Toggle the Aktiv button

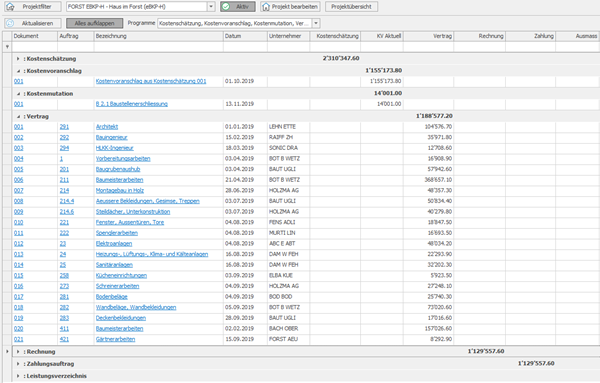(x=238, y=7)
